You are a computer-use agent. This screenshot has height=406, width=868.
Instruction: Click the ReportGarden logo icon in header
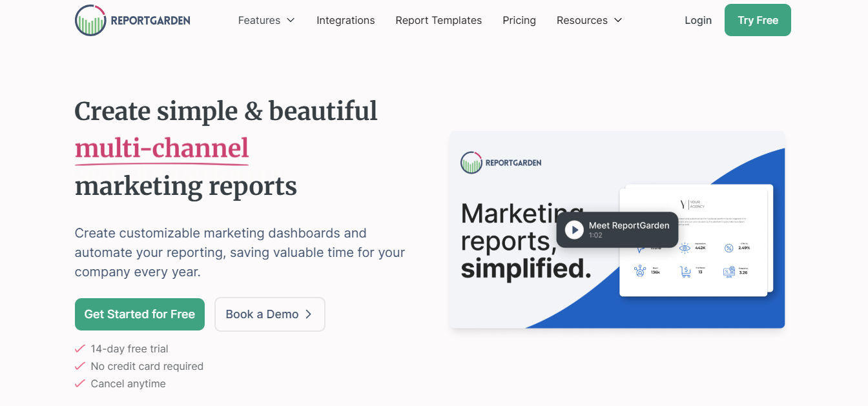90,20
